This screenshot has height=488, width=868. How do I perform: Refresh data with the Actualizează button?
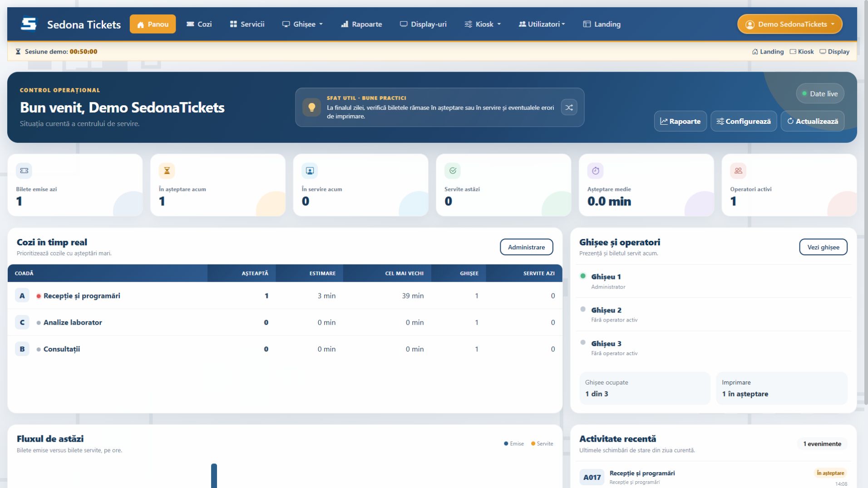point(812,121)
